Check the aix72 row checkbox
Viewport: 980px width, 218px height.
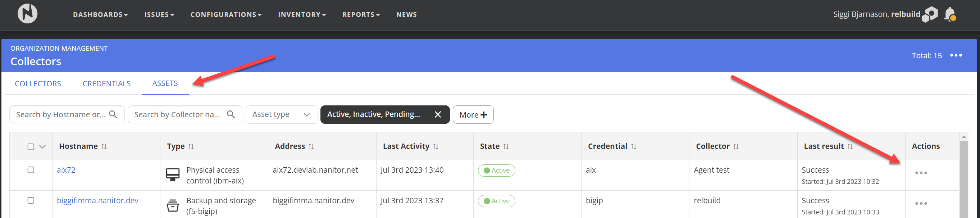(x=31, y=170)
